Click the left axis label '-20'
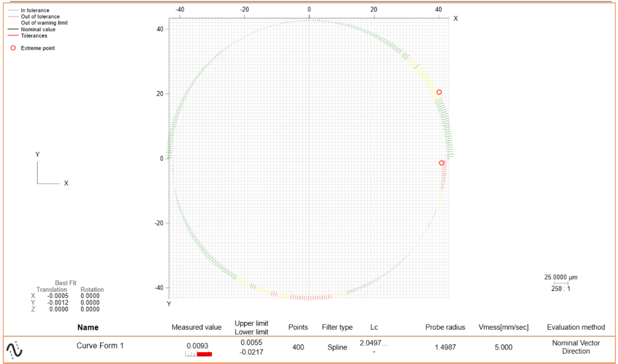The image size is (618, 364). (x=160, y=223)
